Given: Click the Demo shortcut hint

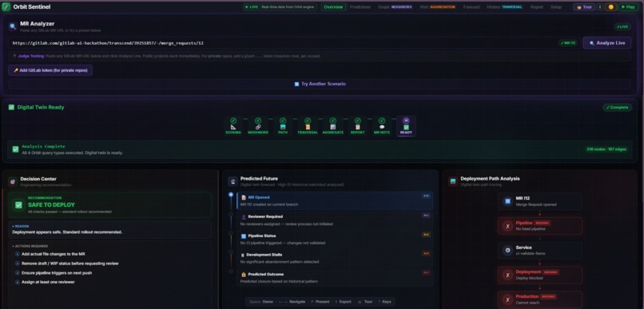Looking at the screenshot, I should 260,302.
